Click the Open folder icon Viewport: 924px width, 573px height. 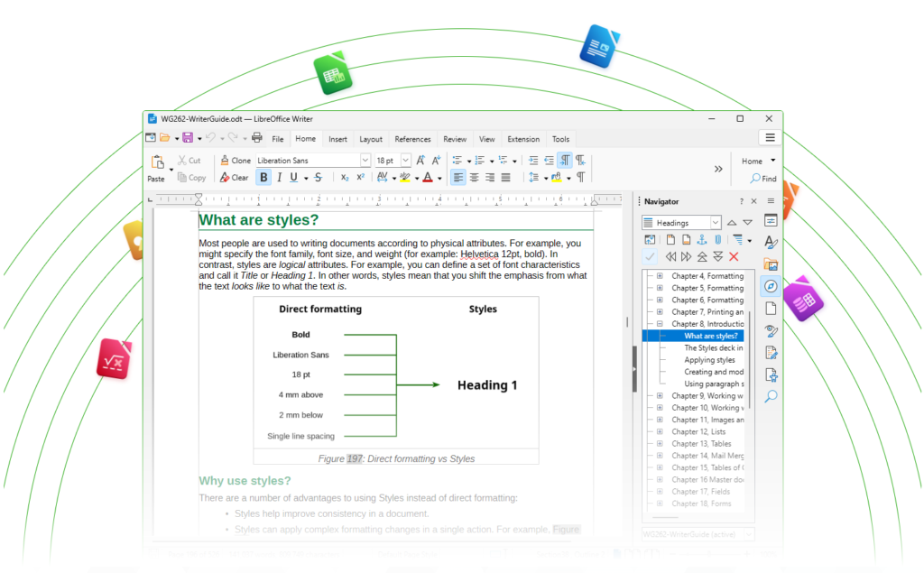click(165, 138)
